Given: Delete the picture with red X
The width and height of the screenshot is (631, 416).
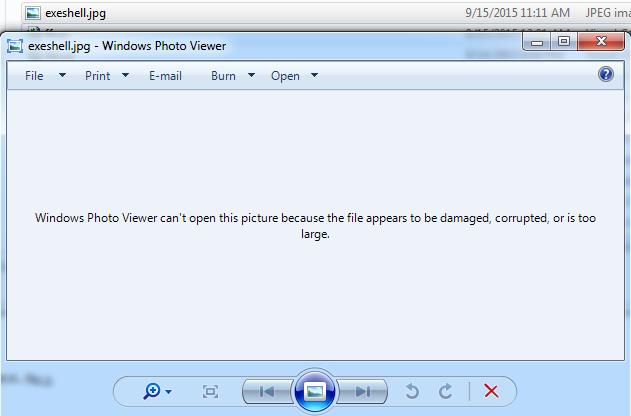Looking at the screenshot, I should [491, 391].
